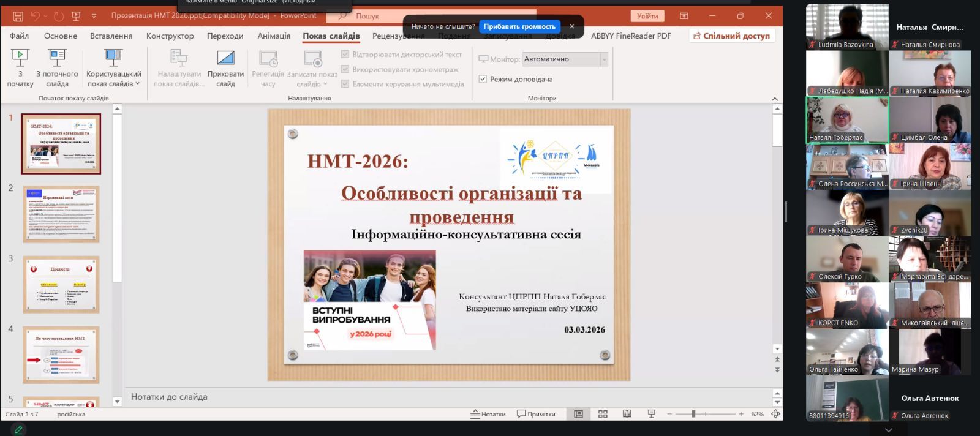Start slideshow from current slide

[x=57, y=59]
